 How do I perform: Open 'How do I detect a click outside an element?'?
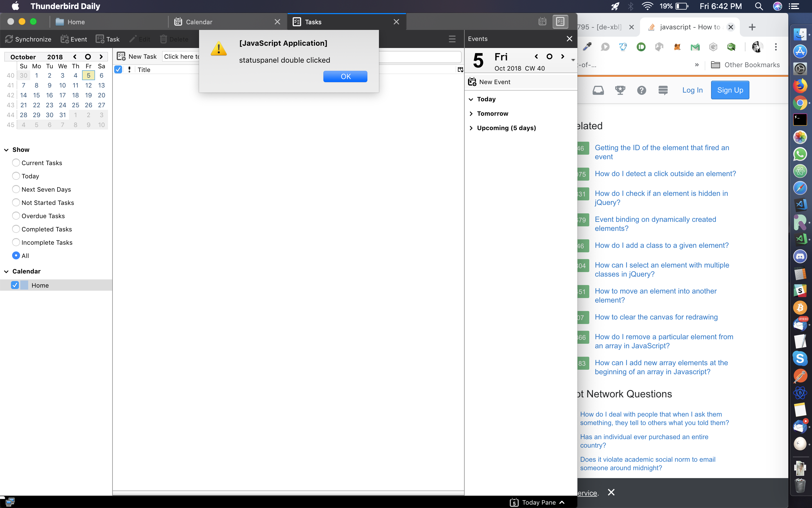[x=665, y=174]
